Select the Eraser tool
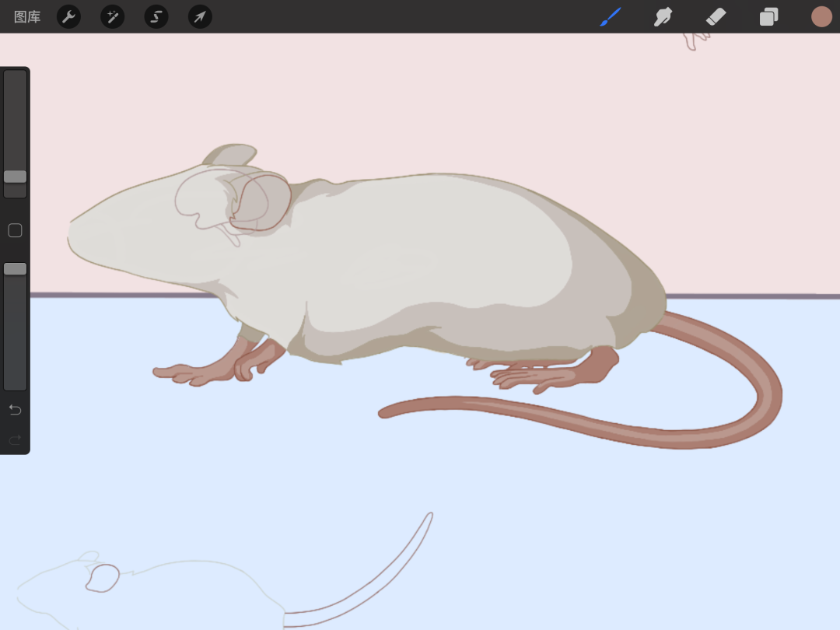 point(716,16)
